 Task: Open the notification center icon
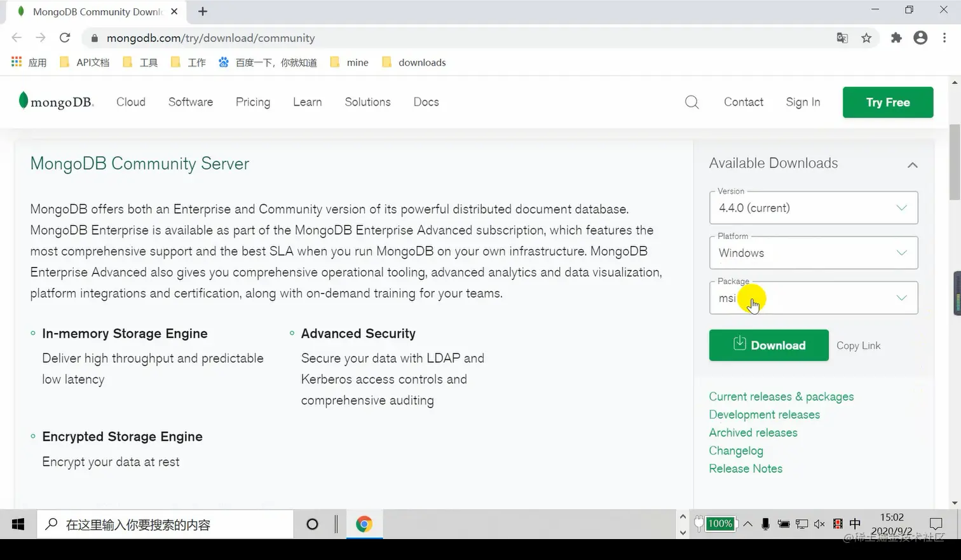936,524
